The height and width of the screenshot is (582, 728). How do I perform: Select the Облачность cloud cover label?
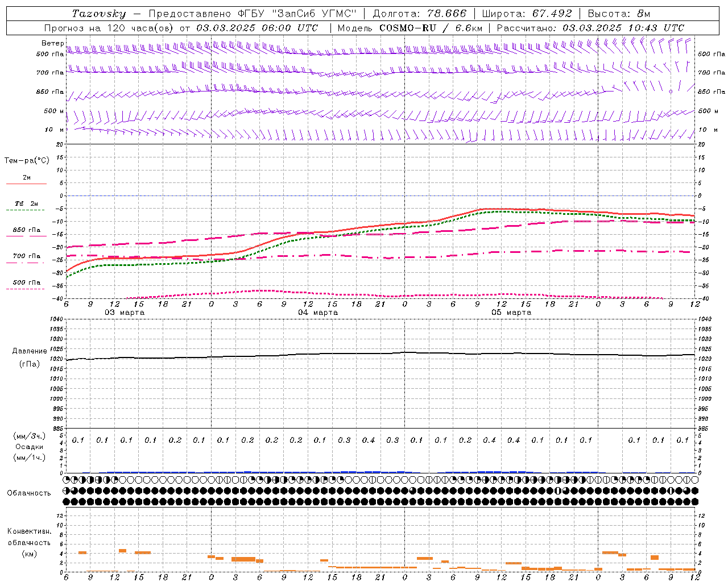tap(29, 493)
